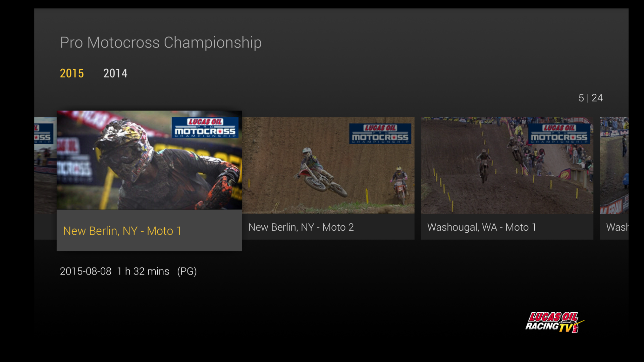Screen dimensions: 644x362
Task: Click the New Berlin, NY - Moto 1 title
Action: [122, 231]
